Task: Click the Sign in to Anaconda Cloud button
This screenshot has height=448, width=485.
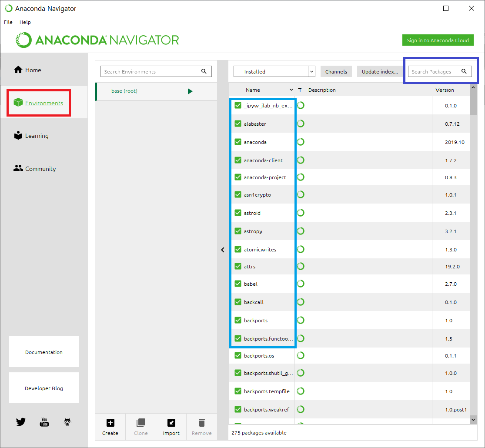Action: point(438,40)
